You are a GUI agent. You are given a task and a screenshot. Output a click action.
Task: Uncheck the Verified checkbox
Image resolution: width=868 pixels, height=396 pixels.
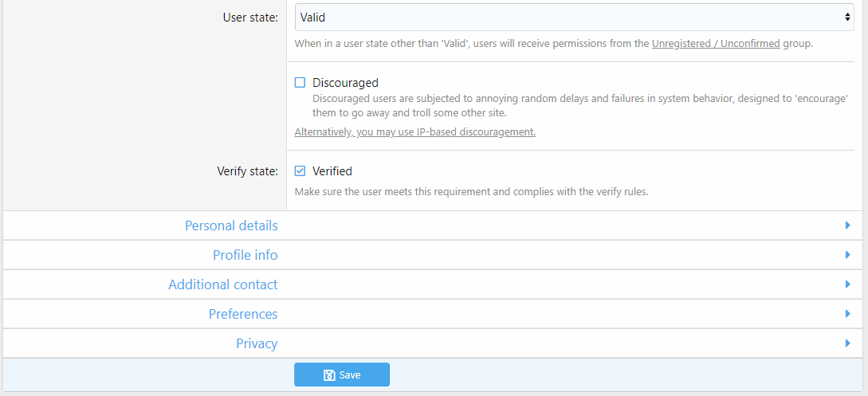click(300, 171)
